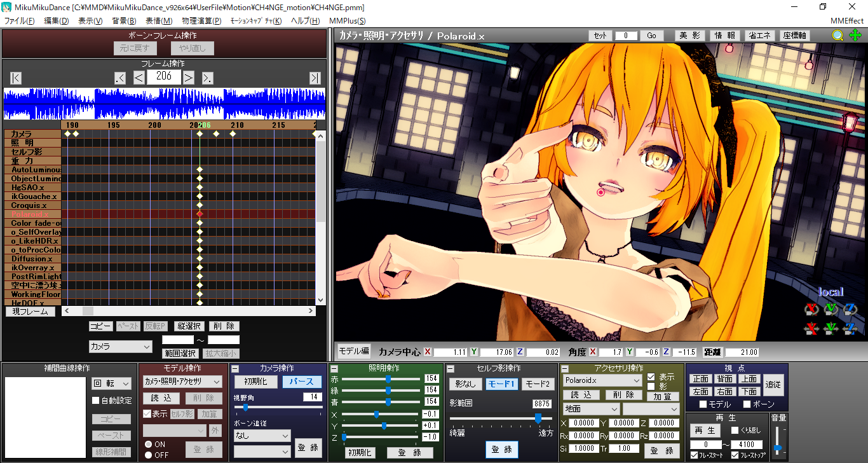Click the モデル編 mode button

pos(353,350)
